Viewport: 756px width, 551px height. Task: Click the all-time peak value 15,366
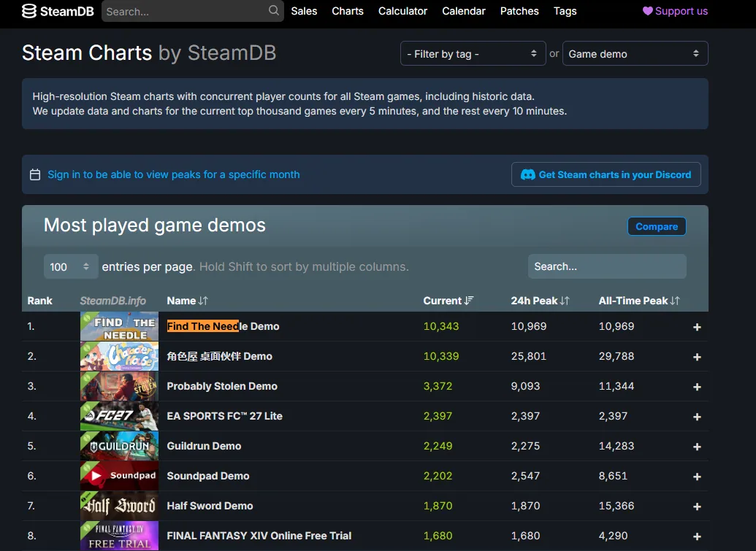616,505
